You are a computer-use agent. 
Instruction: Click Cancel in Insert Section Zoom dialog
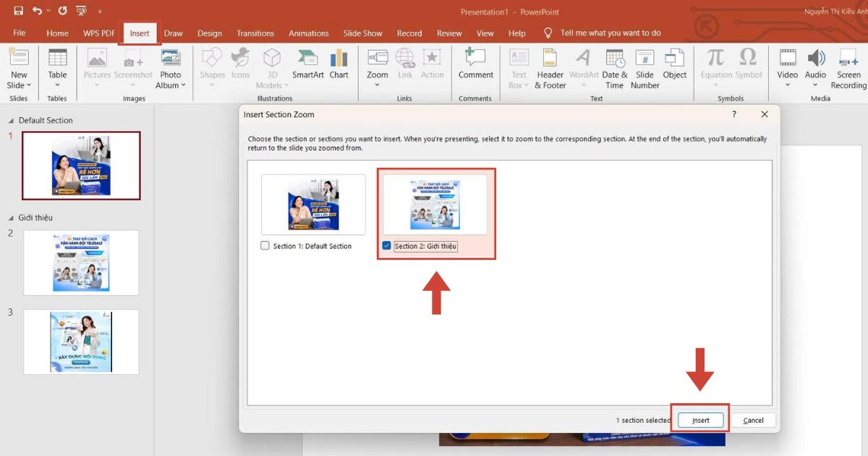click(753, 420)
